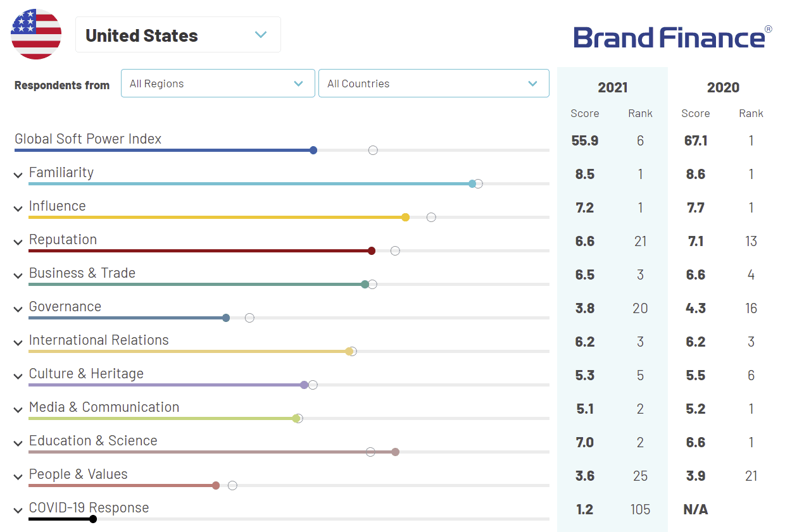Click the Brand Finance logo

point(672,37)
